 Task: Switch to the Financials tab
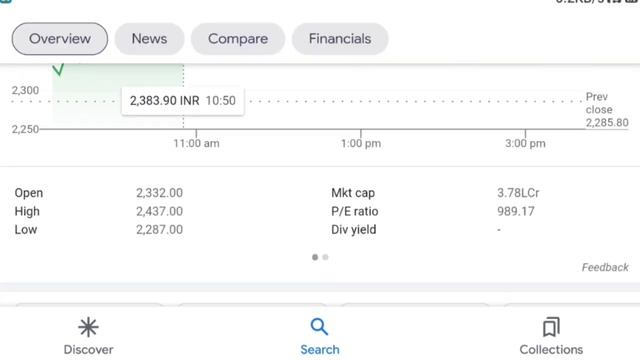pos(340,39)
